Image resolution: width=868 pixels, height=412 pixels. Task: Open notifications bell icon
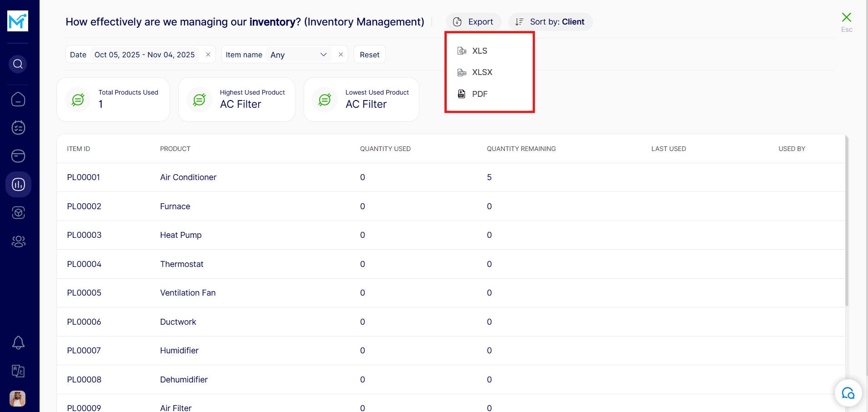pyautogui.click(x=18, y=342)
